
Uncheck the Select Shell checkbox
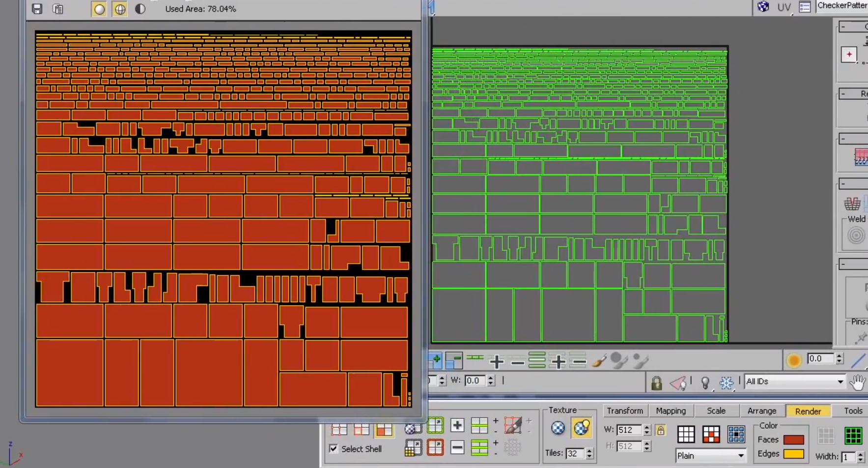tap(334, 449)
